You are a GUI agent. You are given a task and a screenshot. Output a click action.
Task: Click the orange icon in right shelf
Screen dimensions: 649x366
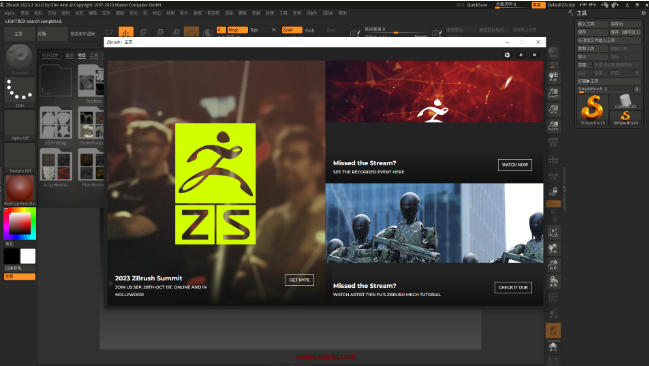[553, 330]
